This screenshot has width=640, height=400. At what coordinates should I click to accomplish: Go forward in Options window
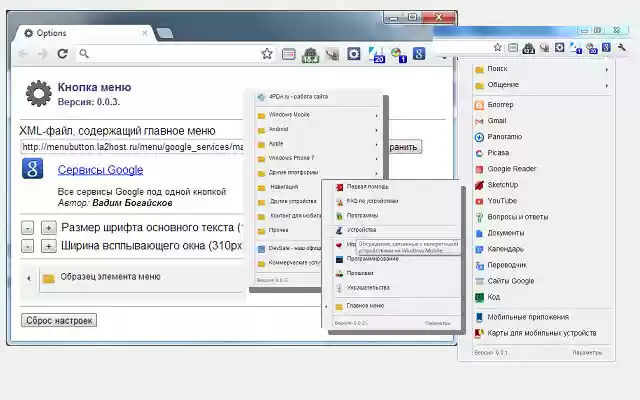tap(42, 53)
